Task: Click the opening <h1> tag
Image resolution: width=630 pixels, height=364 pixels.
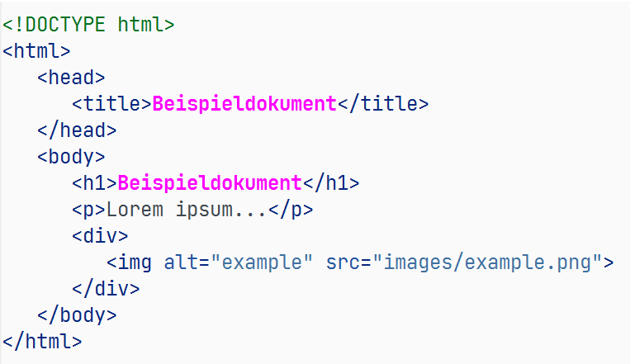Action: coord(94,183)
